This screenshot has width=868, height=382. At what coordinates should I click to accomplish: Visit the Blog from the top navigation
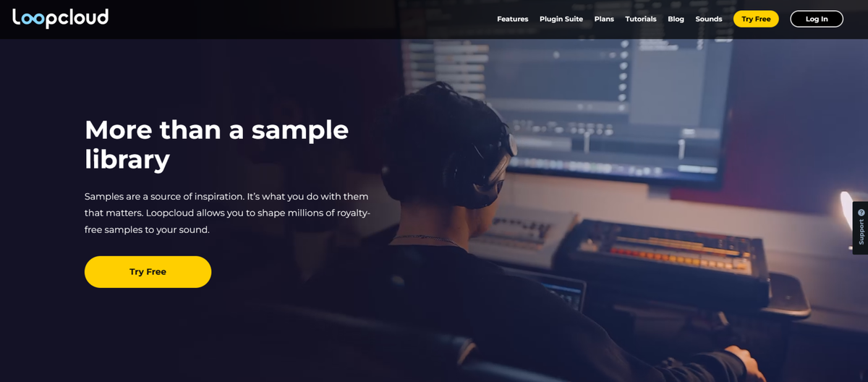click(x=676, y=19)
